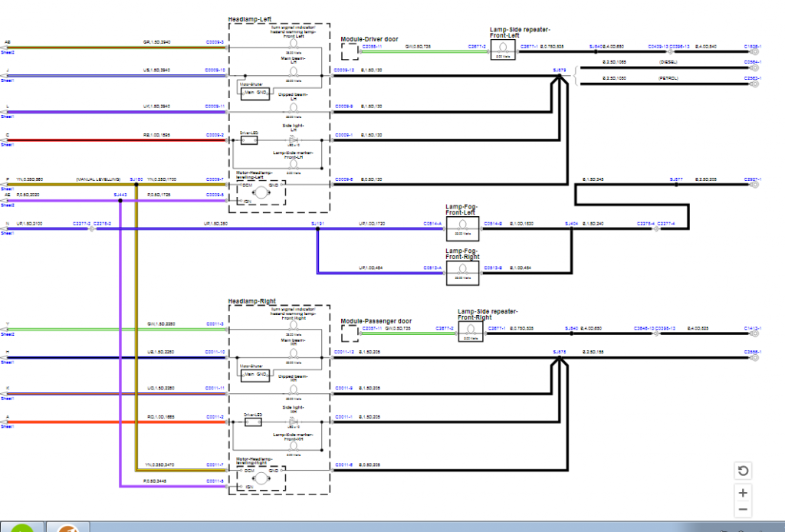Select the Lamp-Side repeater-Front-Left bulb symbol

(503, 48)
